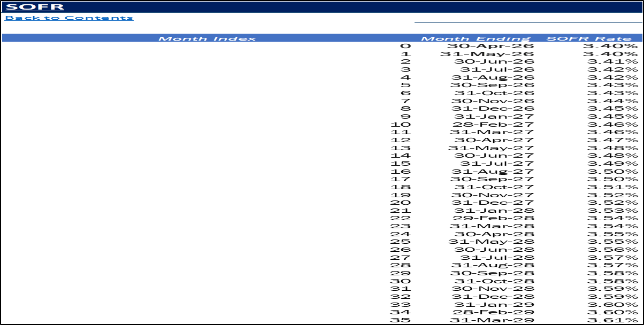
Task: Select date cell 30-Jun-26
Action: pos(494,61)
